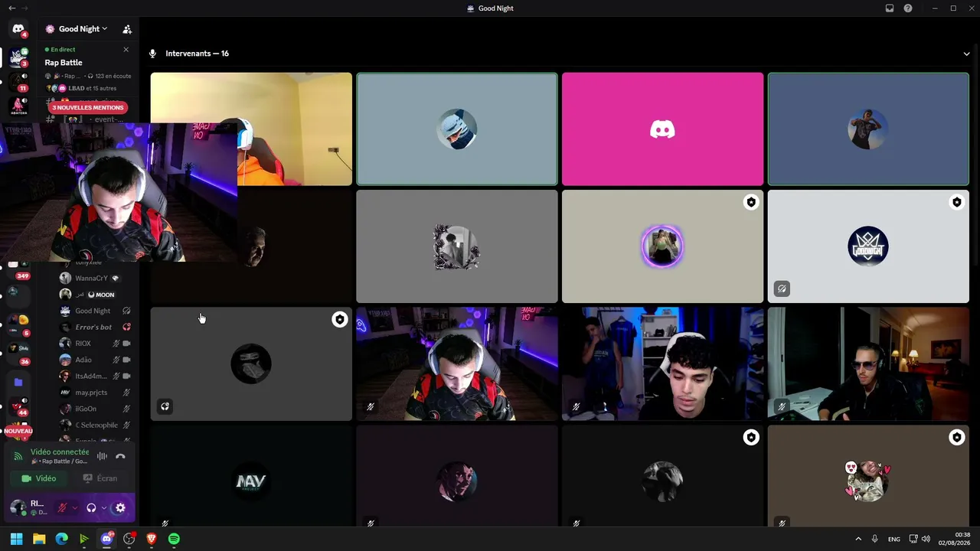Open the Discord inbox icon in title bar
Viewport: 980px width, 551px height.
point(890,8)
